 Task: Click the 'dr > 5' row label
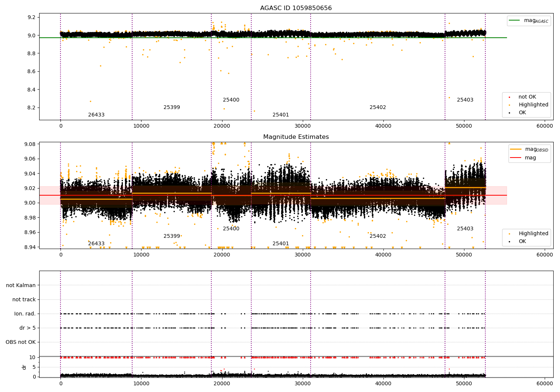point(28,328)
